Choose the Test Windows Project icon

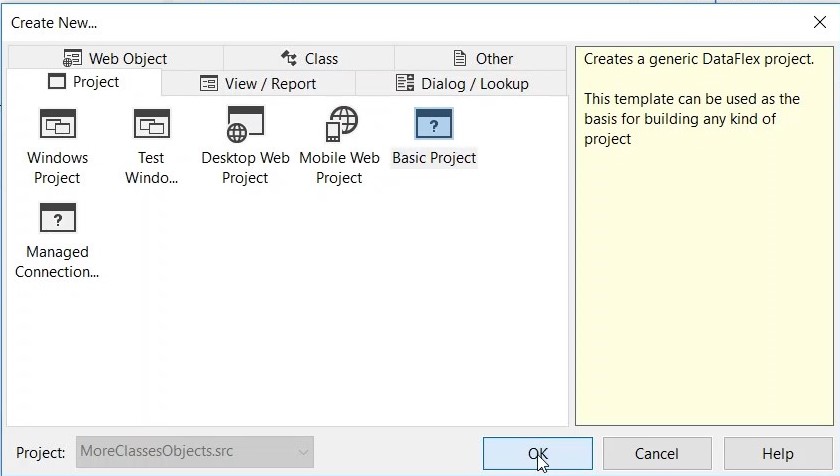(152, 125)
